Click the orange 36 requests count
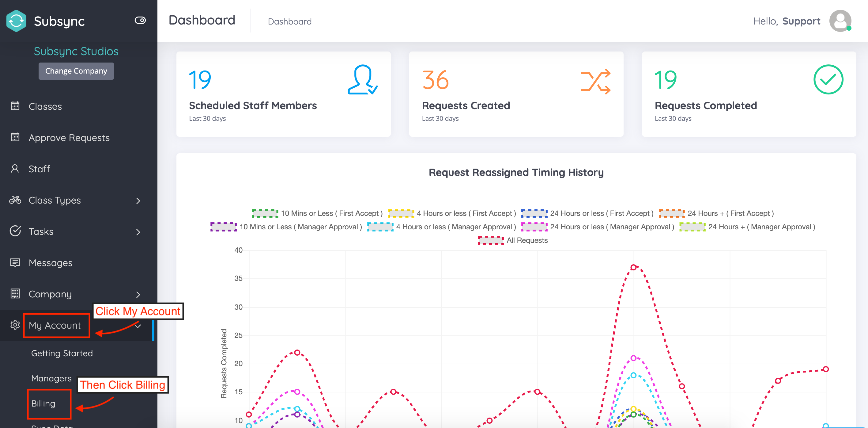This screenshot has width=868, height=428. [x=435, y=80]
